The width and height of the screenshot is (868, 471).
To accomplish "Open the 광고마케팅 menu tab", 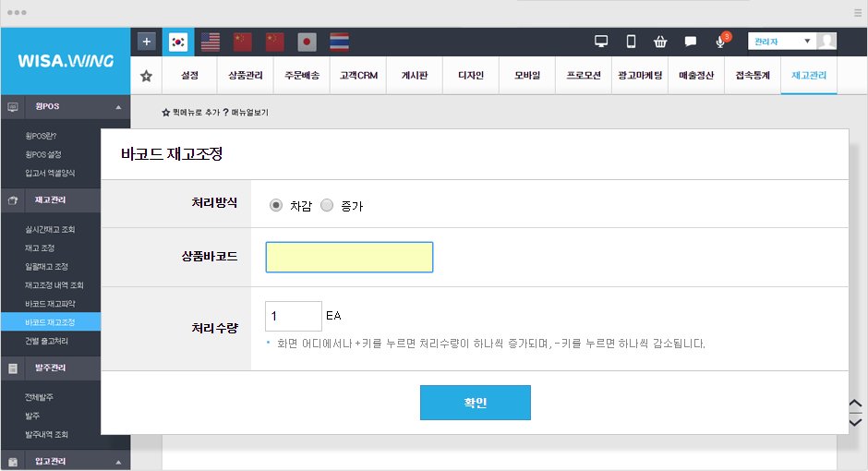I will pos(640,76).
